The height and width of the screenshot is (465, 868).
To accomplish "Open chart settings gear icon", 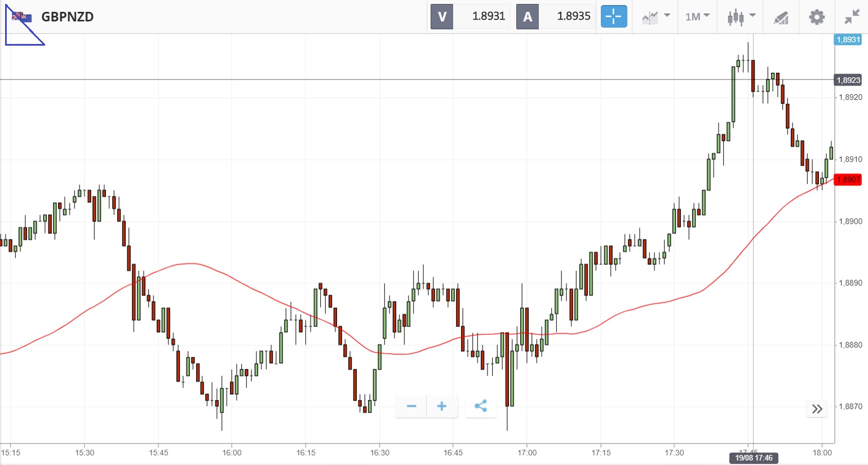I will [x=817, y=17].
